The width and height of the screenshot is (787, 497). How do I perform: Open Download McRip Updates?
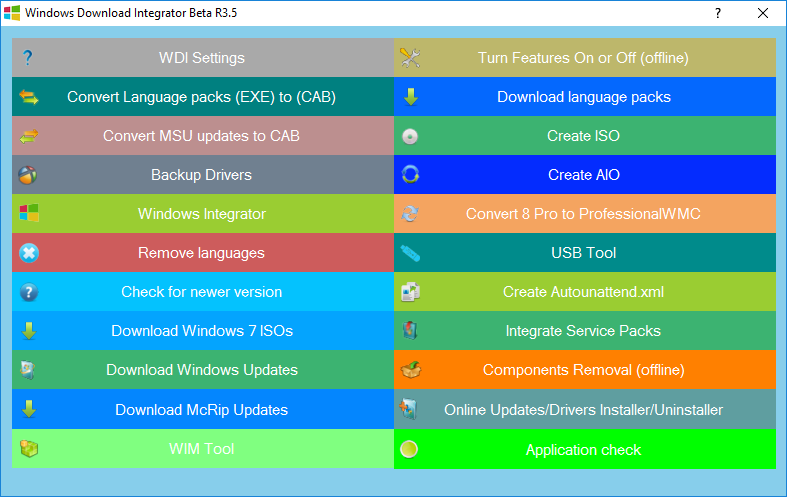click(x=203, y=409)
